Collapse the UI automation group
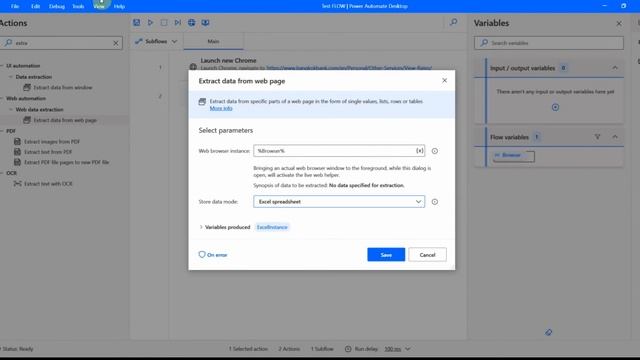This screenshot has height=360, width=640. pyautogui.click(x=2, y=66)
